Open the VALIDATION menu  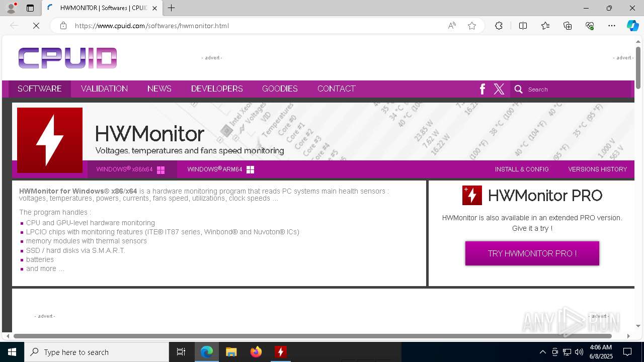(x=104, y=88)
